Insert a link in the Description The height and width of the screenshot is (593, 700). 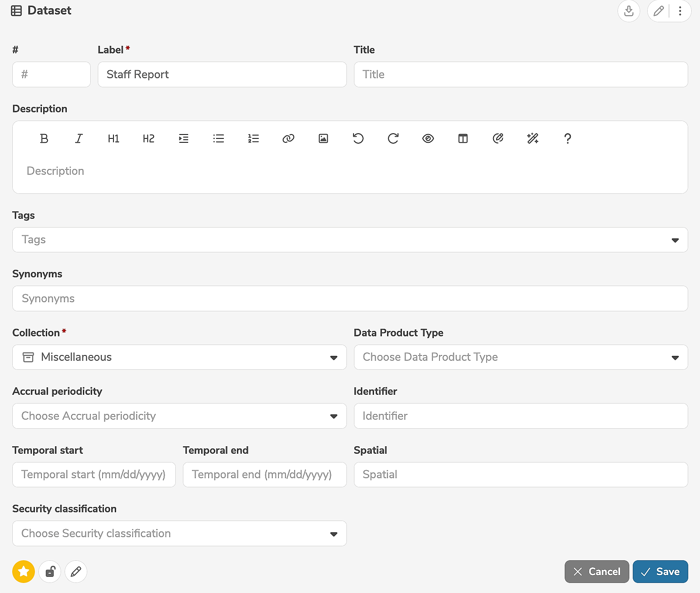pyautogui.click(x=288, y=138)
